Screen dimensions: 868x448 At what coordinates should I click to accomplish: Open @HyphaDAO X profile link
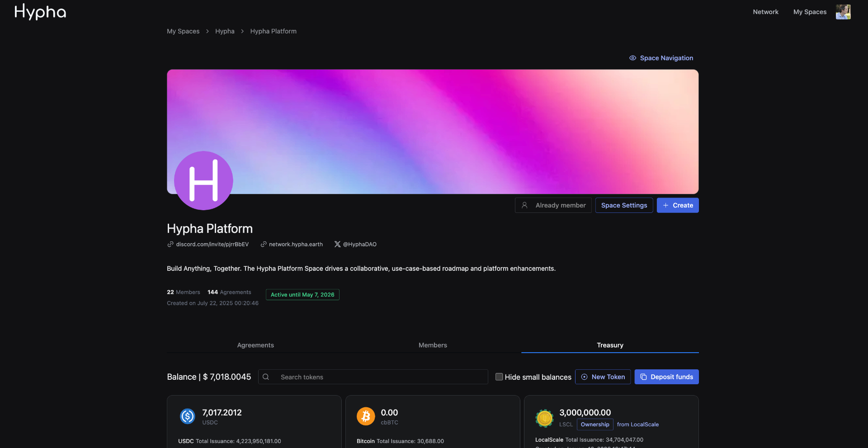tap(359, 244)
